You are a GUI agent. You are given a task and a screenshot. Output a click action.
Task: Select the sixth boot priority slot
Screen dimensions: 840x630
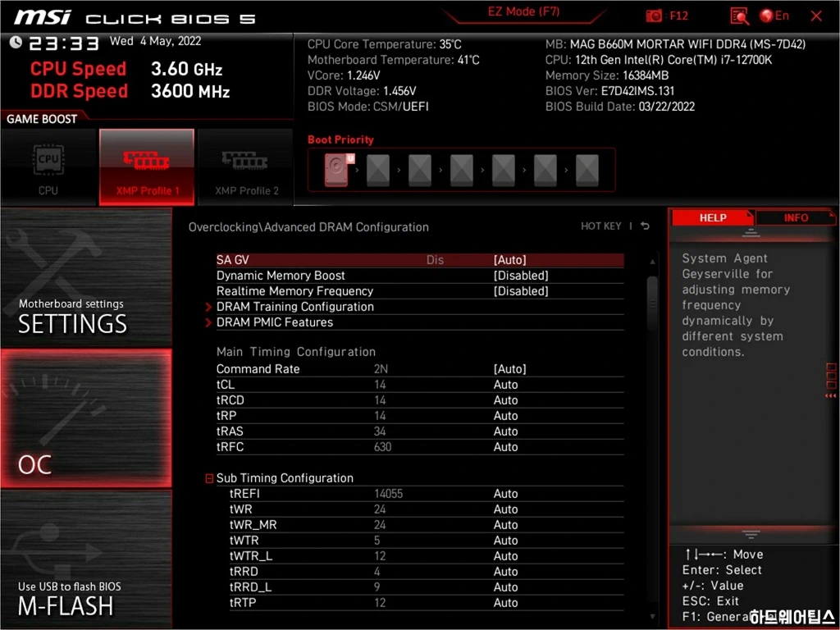pos(546,171)
